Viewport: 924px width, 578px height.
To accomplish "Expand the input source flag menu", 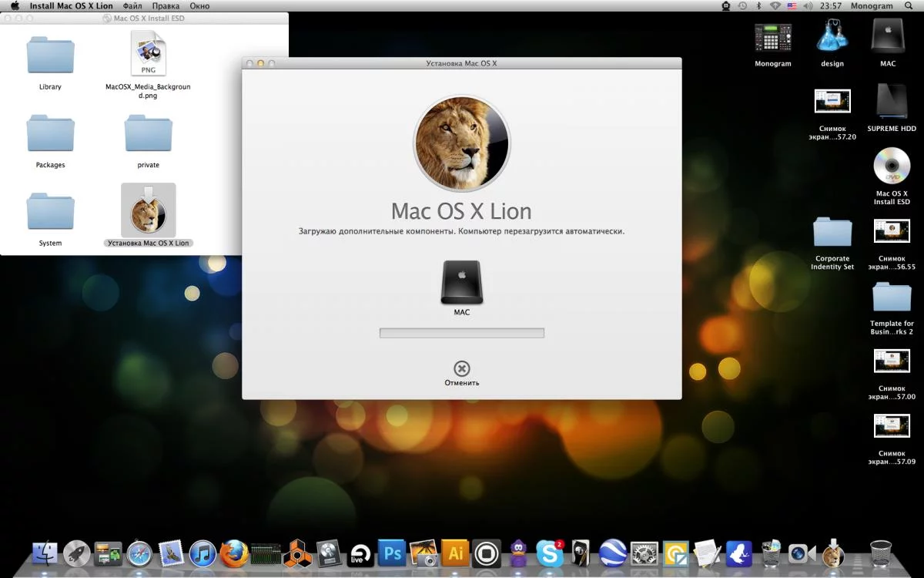I will point(792,6).
